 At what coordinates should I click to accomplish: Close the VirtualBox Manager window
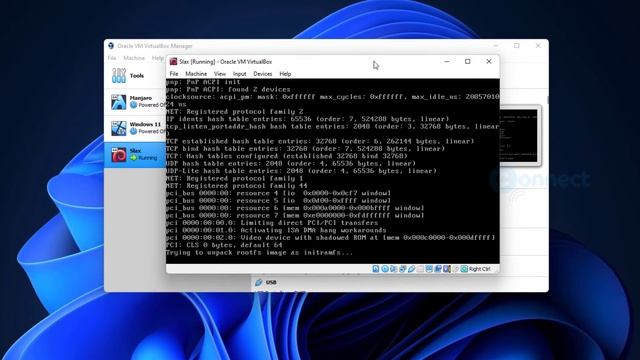click(538, 46)
